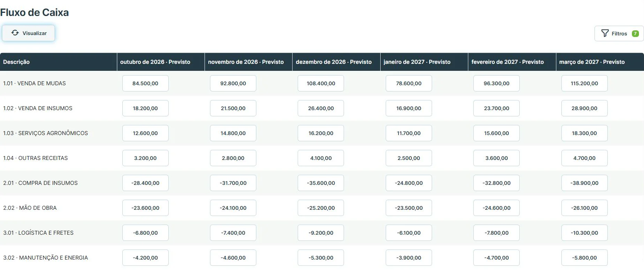Screen dimensions: 644x274
Task: Click the 3.02 · MANUTENÇÃO E ENERGIA row label
Action: tap(46, 258)
